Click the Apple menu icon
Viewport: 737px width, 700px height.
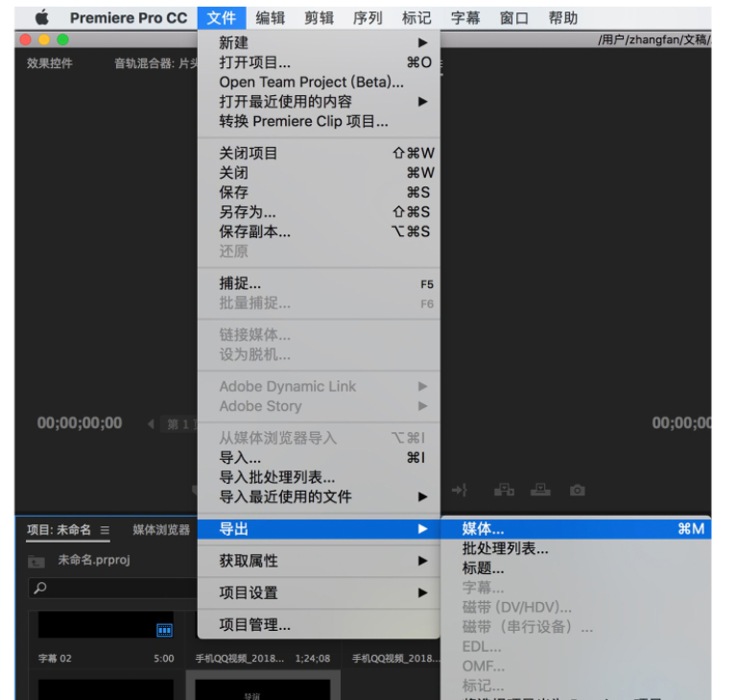click(x=41, y=18)
